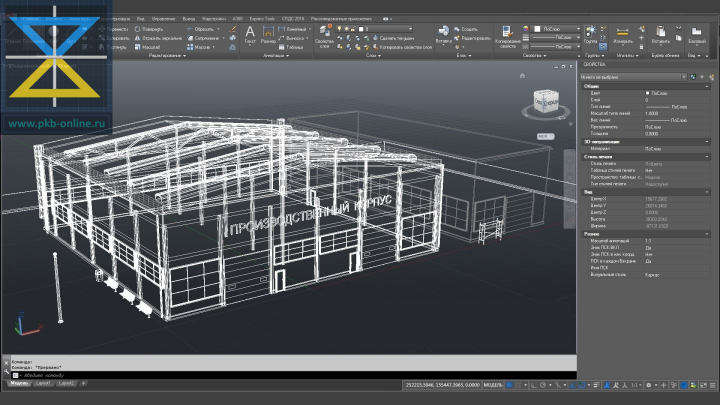Click the Сделать текущим layer button
The image size is (720, 405).
tap(393, 38)
